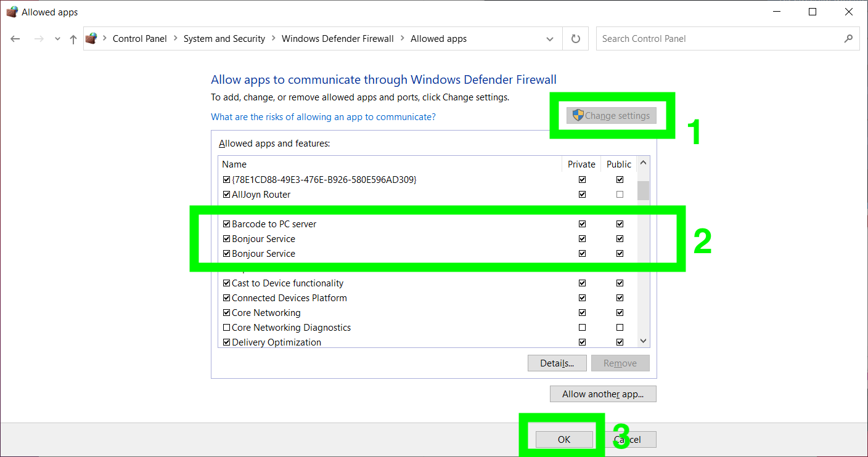The image size is (868, 457).
Task: Go up one level with Up arrow
Action: point(73,39)
